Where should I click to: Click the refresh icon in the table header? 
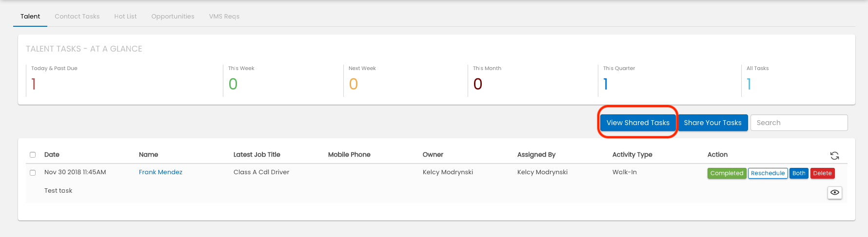coord(834,156)
